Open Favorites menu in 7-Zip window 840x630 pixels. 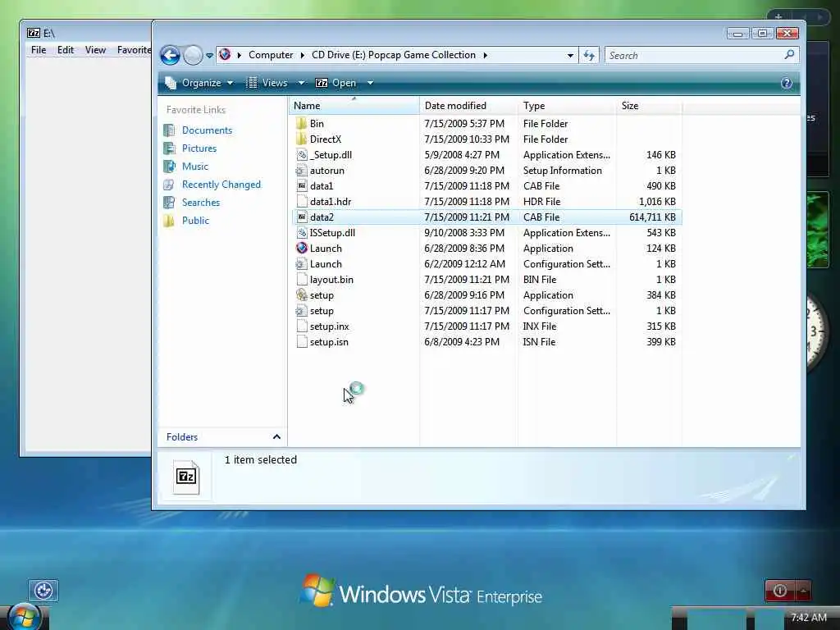[x=134, y=50]
